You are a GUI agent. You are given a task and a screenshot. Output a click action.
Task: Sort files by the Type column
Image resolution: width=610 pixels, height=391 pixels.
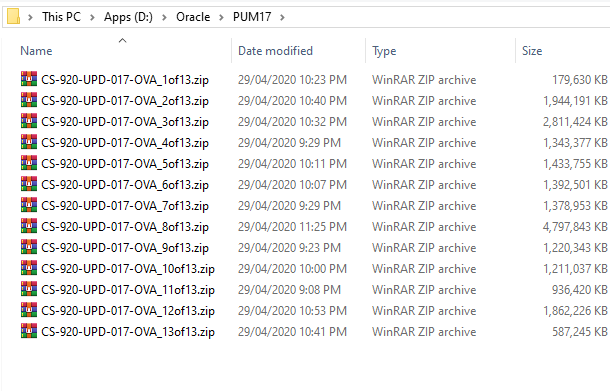click(384, 51)
